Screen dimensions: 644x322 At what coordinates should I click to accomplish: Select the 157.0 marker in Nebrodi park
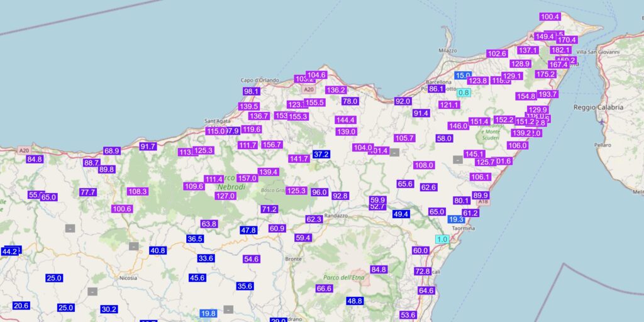[x=247, y=178]
